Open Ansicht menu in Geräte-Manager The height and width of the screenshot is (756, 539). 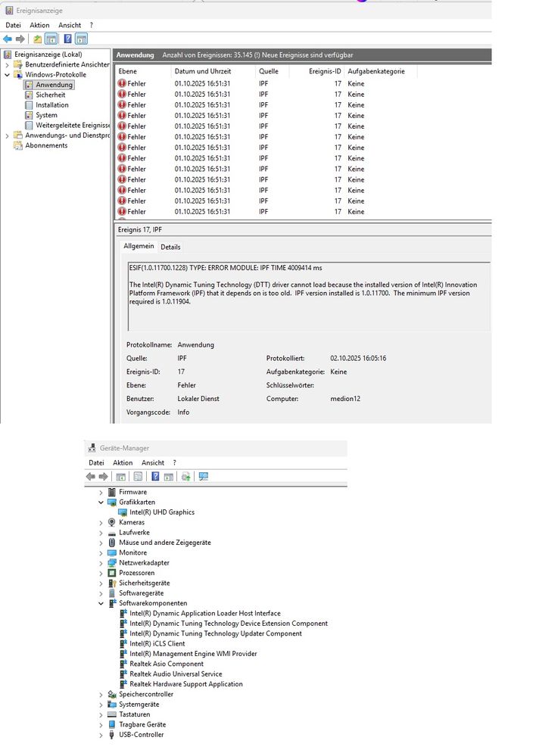[x=152, y=462]
